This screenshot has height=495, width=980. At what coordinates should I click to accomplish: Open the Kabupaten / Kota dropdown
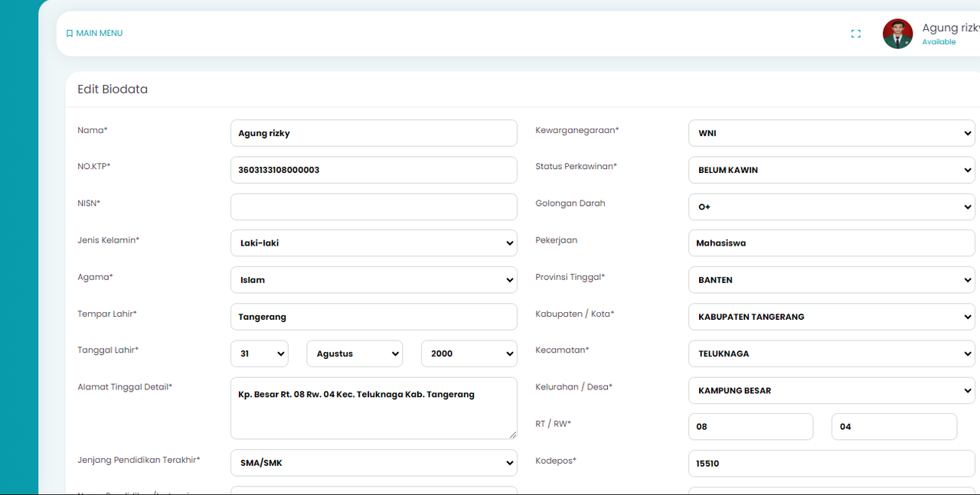(831, 317)
